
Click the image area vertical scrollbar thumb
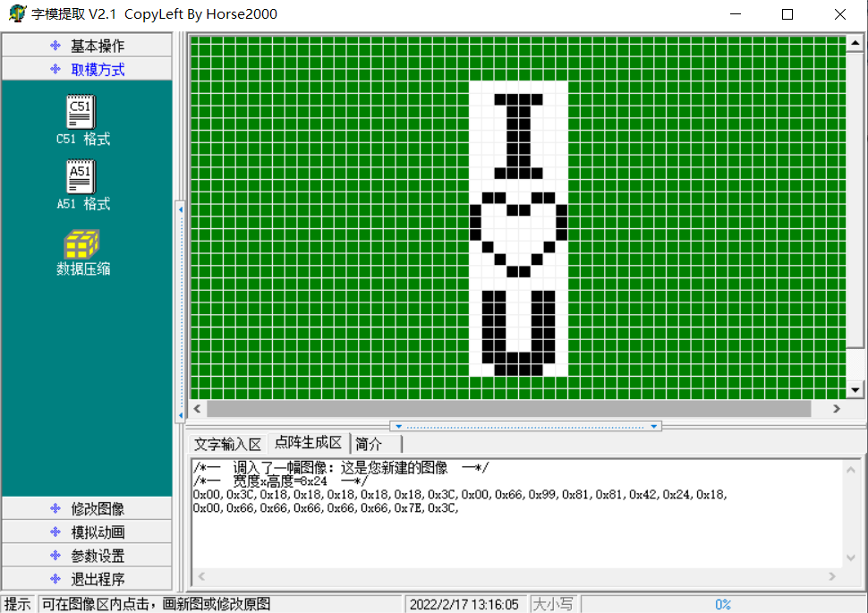tap(855, 200)
